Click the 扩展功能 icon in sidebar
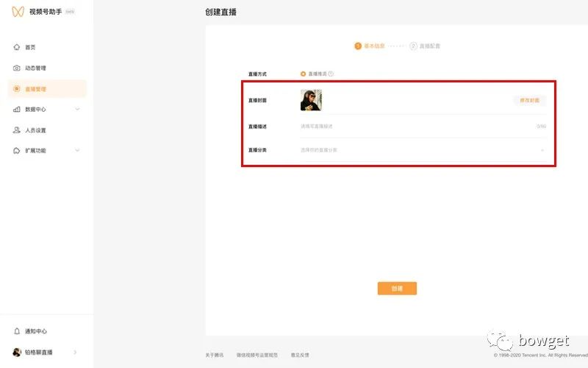This screenshot has height=368, width=588. coord(17,151)
